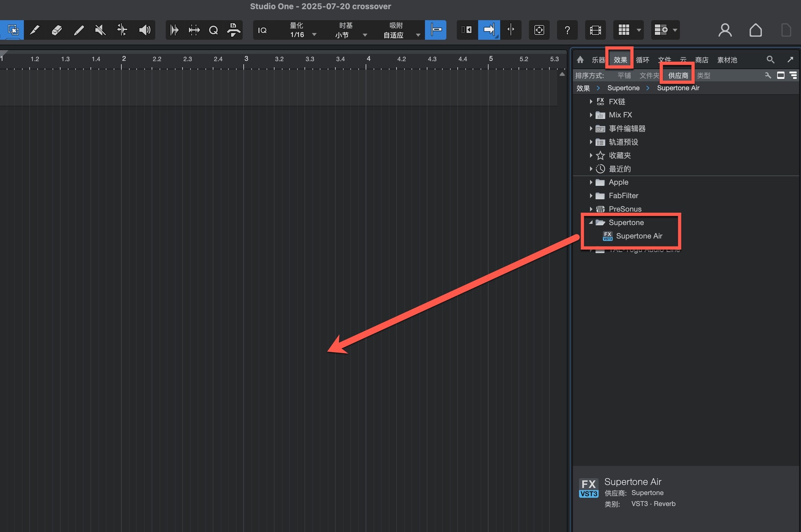Click the add track layout icon
Screen dimensions: 801x532
coord(660,30)
